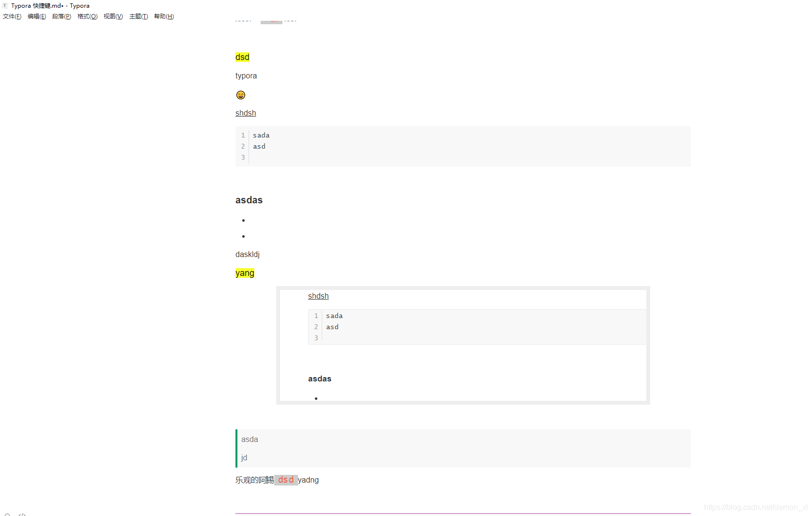Click the grinning emoji in the document
The height and width of the screenshot is (516, 812).
click(241, 95)
